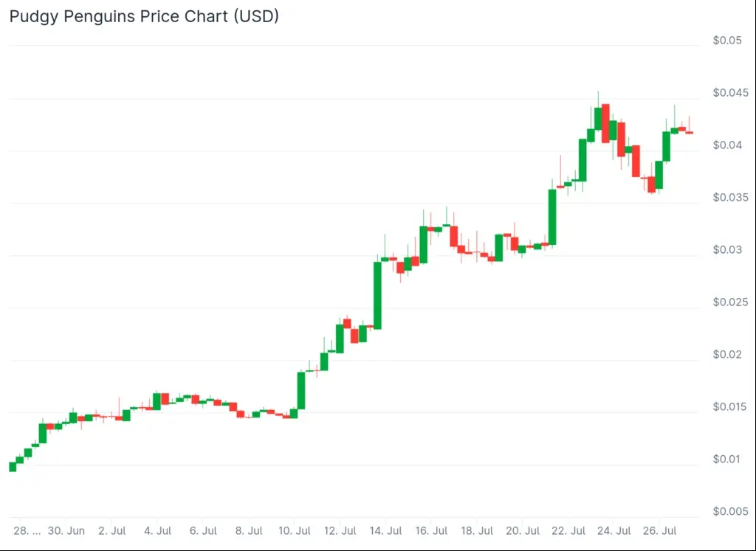Viewport: 756px width, 551px height.
Task: Click the $0.025 price axis label
Action: 730,302
